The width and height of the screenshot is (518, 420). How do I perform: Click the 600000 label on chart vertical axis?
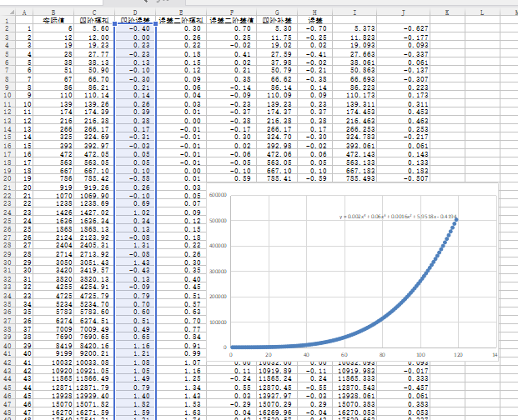[x=218, y=195]
